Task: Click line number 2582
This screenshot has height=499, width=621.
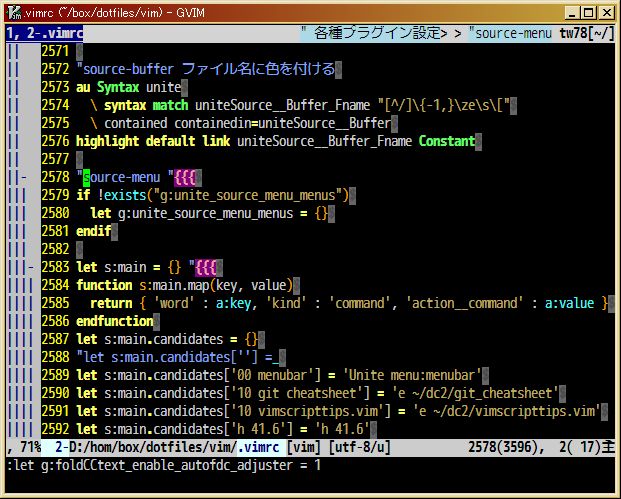Action: [x=55, y=249]
